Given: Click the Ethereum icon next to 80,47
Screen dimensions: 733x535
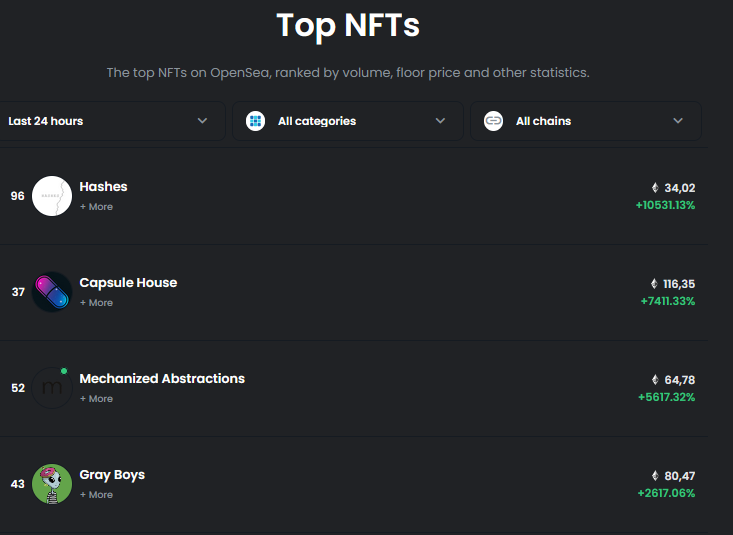Looking at the screenshot, I should (655, 476).
